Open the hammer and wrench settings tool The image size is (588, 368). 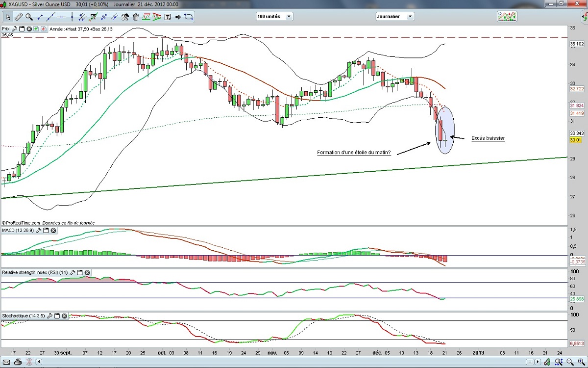(x=125, y=17)
